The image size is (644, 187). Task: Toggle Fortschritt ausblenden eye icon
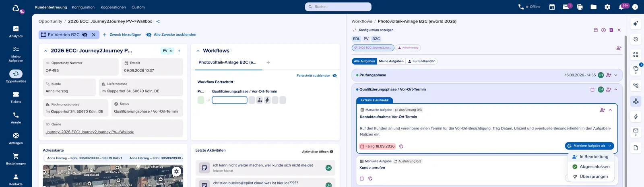[x=334, y=76]
